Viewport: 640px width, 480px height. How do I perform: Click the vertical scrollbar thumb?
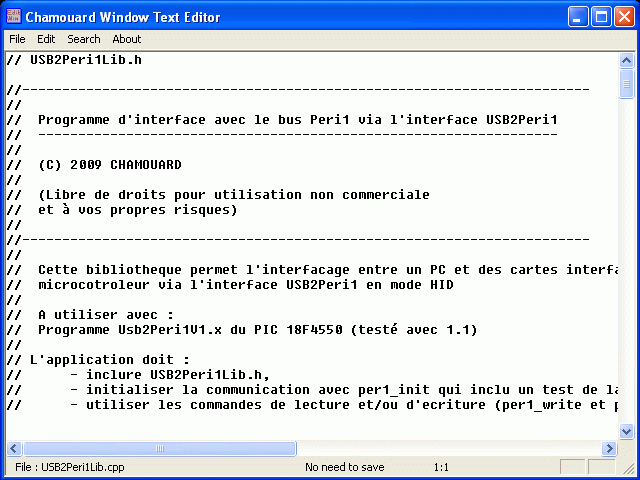pyautogui.click(x=626, y=86)
